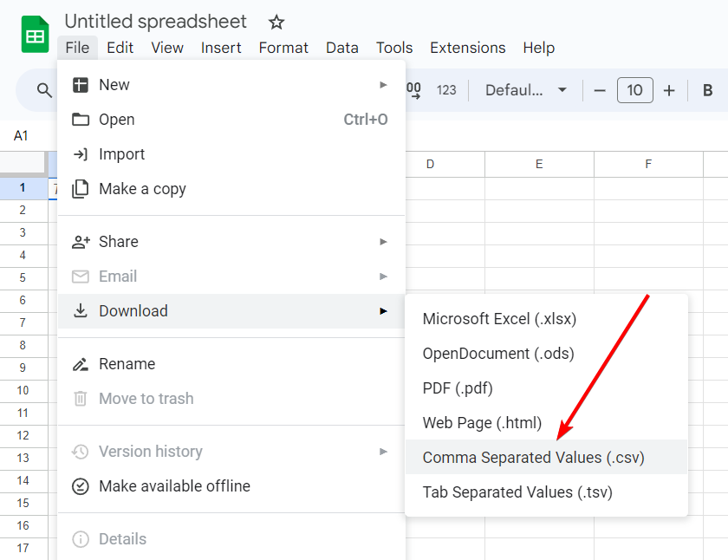Open the Help menu
Screen dimensions: 728x560
click(538, 48)
